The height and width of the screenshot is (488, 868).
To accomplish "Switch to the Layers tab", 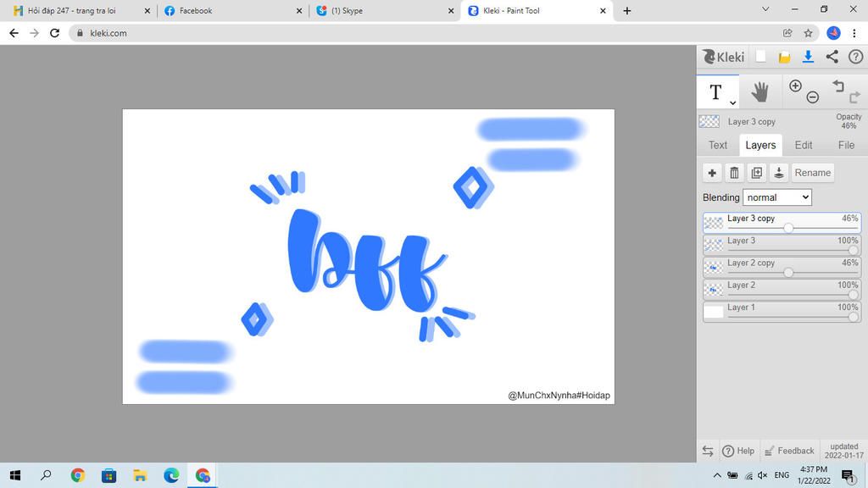I will click(x=760, y=145).
